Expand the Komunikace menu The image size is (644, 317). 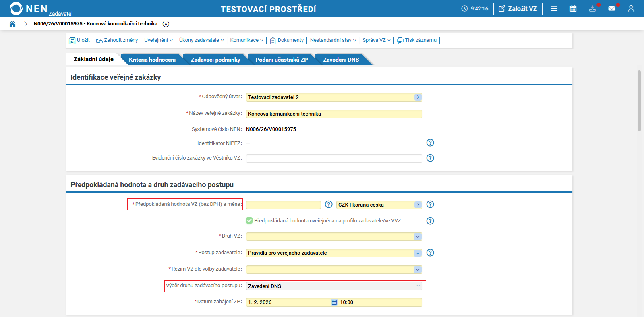coord(246,40)
